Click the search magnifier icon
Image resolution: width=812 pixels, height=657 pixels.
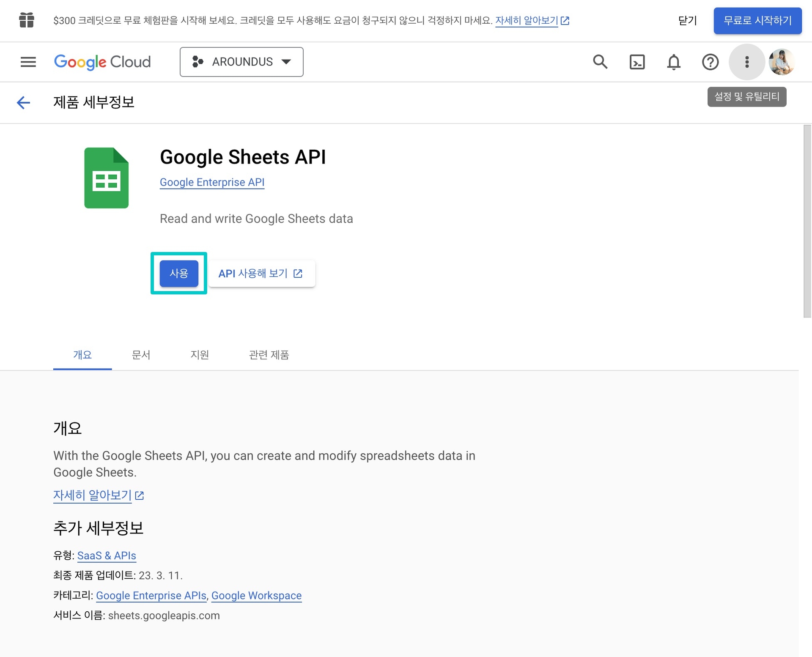click(600, 62)
